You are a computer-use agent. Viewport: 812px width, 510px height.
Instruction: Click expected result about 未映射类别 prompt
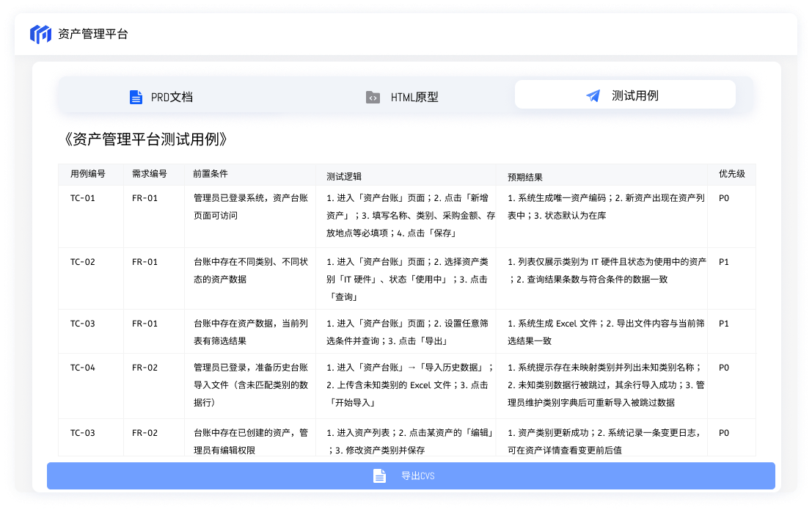(606, 385)
